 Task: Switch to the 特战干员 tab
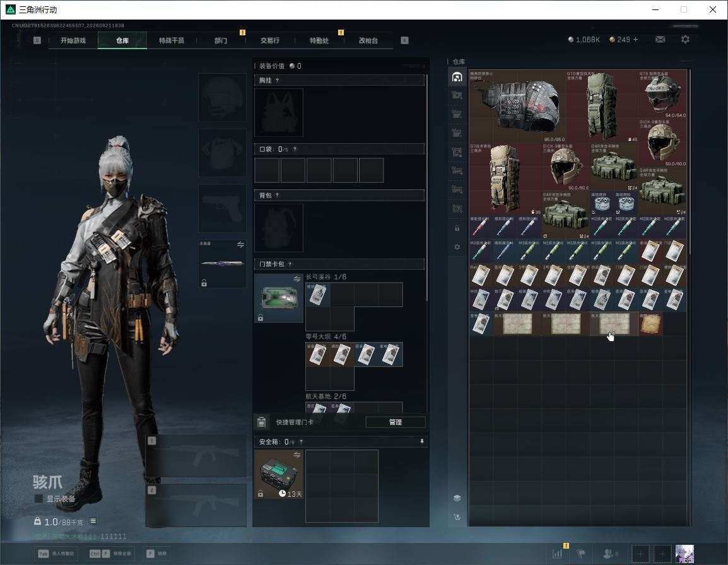tap(172, 40)
